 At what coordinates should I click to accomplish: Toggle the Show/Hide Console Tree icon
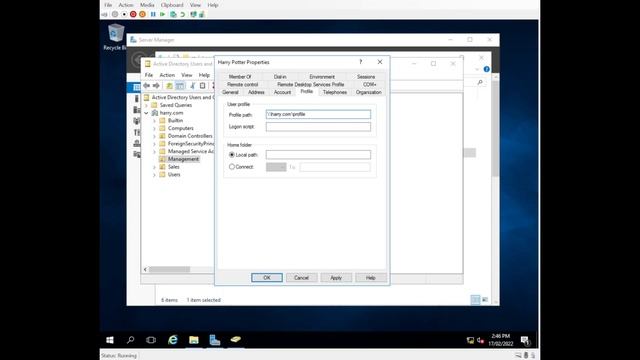180,86
